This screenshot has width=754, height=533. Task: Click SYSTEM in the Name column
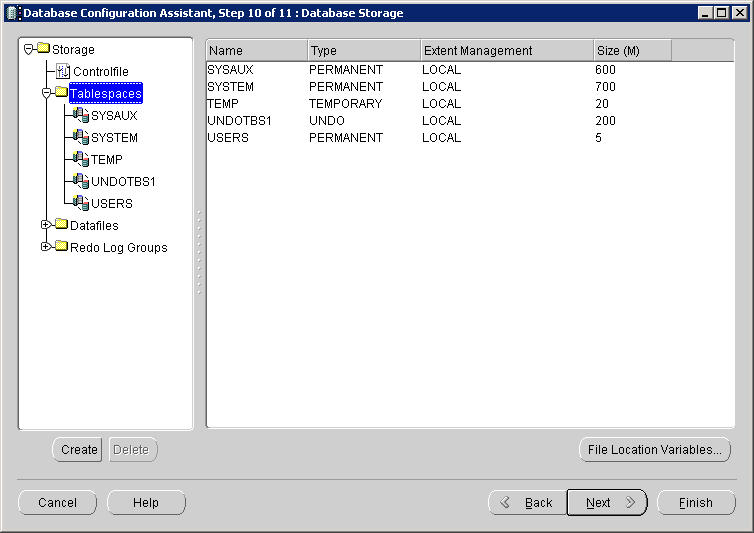pyautogui.click(x=230, y=87)
